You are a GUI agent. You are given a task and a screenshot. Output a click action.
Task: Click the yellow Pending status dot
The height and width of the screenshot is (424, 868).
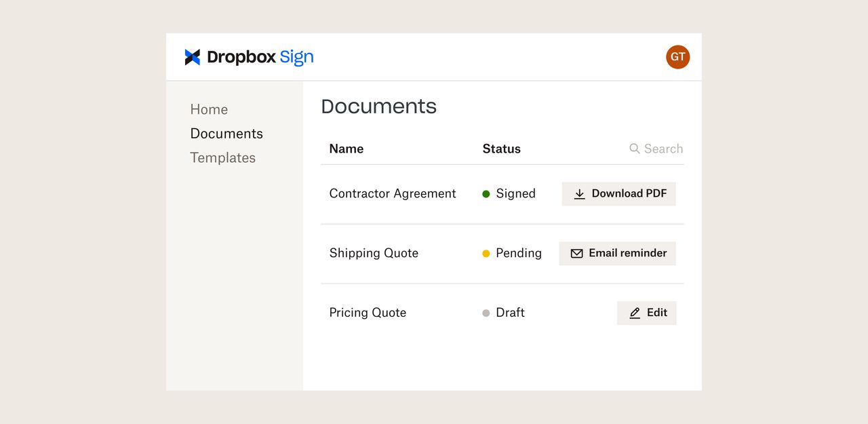(486, 253)
